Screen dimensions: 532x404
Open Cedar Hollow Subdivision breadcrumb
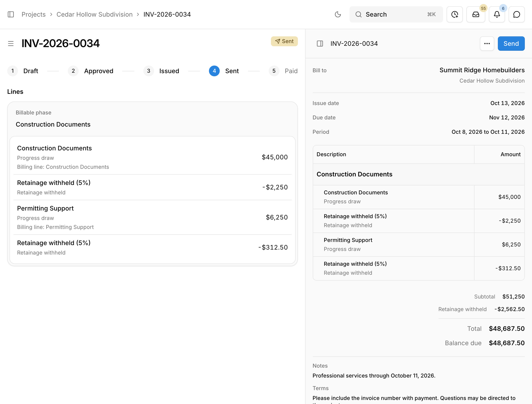click(x=94, y=14)
